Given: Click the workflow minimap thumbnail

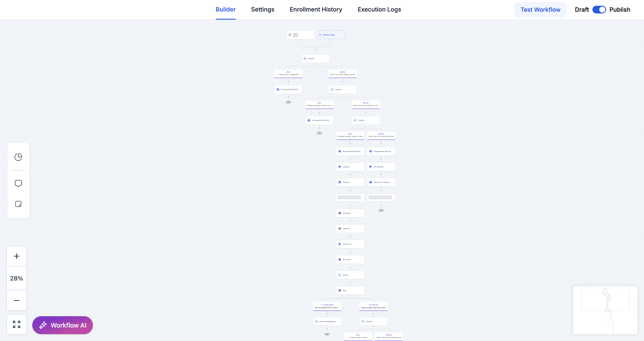Looking at the screenshot, I should 605,310.
